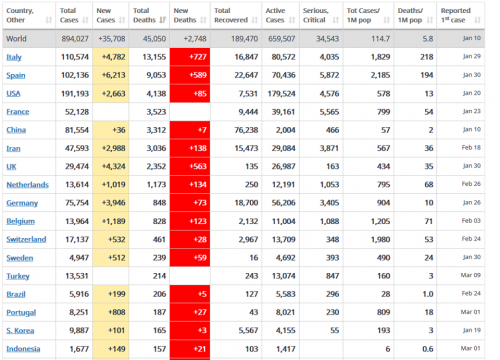Sort by Total Recovered arrows icon
Screen dimensions: 500x360
pos(255,20)
